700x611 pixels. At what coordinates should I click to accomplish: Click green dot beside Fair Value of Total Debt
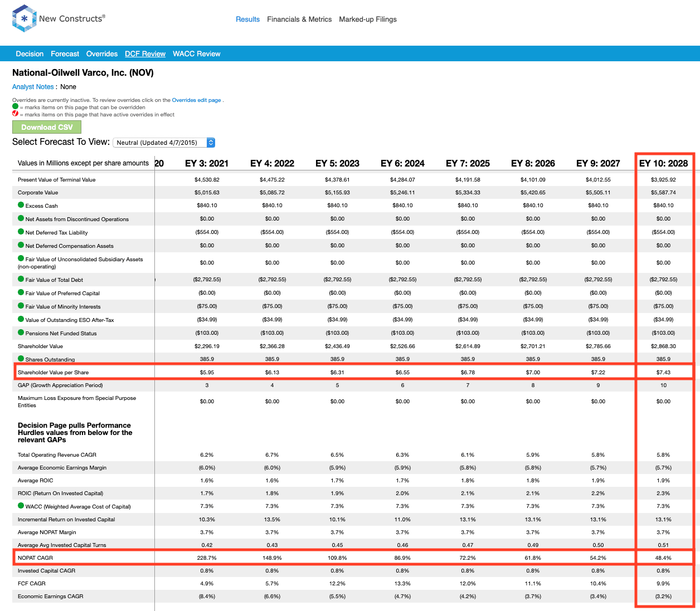(x=21, y=279)
